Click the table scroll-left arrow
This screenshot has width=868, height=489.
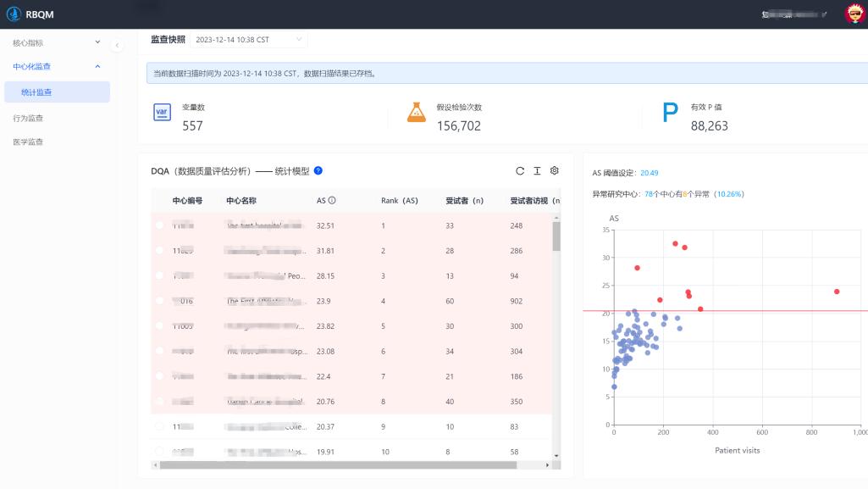click(155, 465)
